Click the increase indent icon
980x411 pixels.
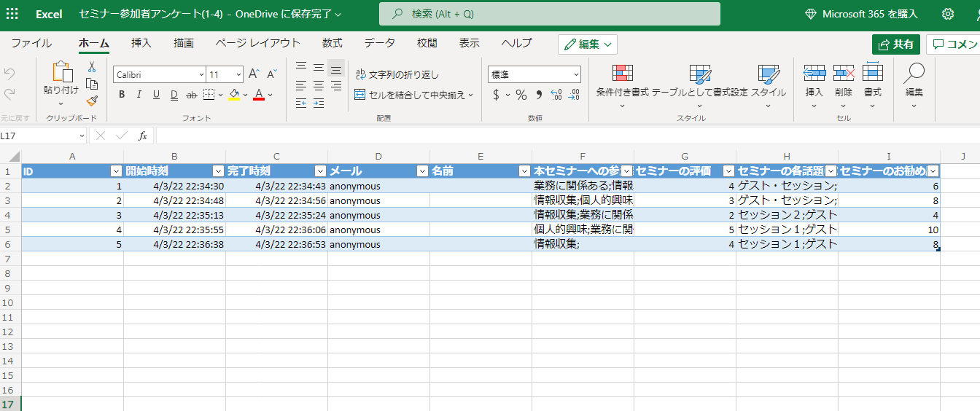pyautogui.click(x=319, y=103)
